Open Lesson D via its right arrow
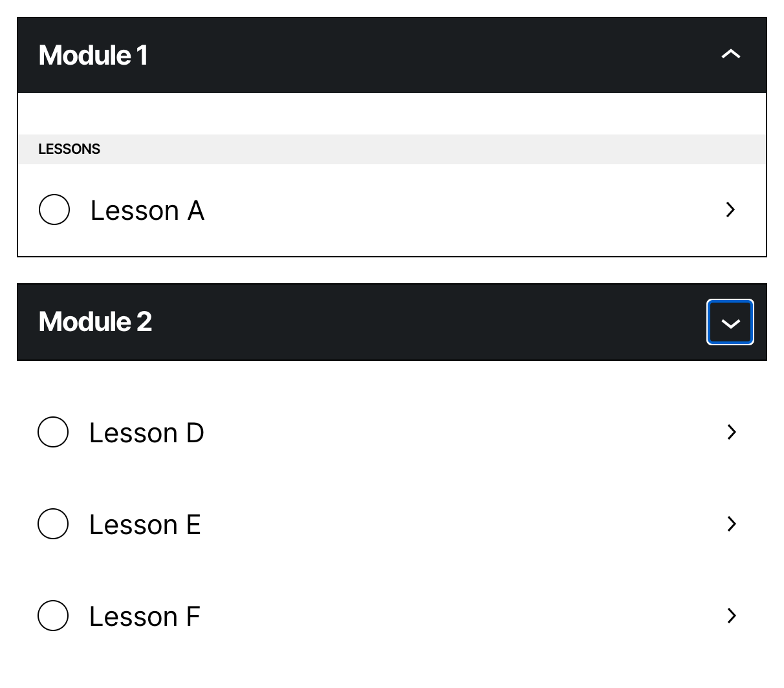 732,432
